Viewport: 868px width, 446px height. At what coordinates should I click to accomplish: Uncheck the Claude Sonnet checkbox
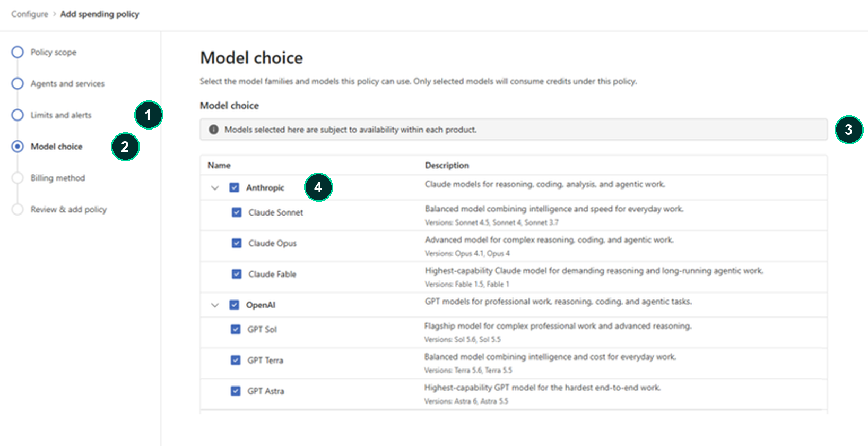[237, 212]
